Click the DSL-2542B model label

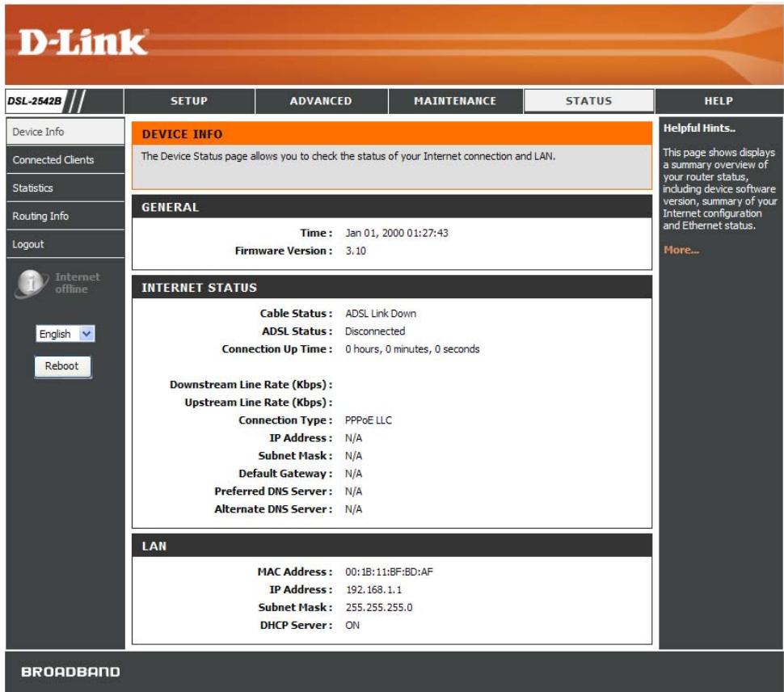35,101
